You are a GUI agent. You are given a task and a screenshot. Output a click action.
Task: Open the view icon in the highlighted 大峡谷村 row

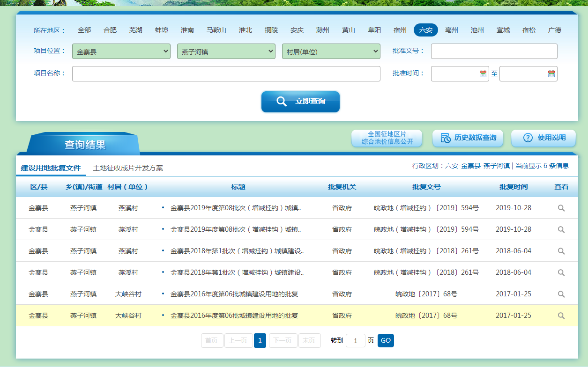(561, 316)
